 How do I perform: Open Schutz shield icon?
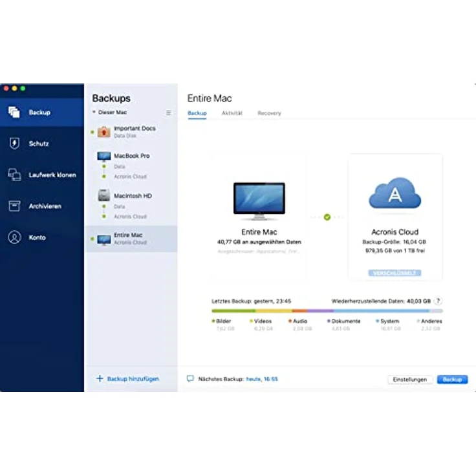click(x=14, y=144)
